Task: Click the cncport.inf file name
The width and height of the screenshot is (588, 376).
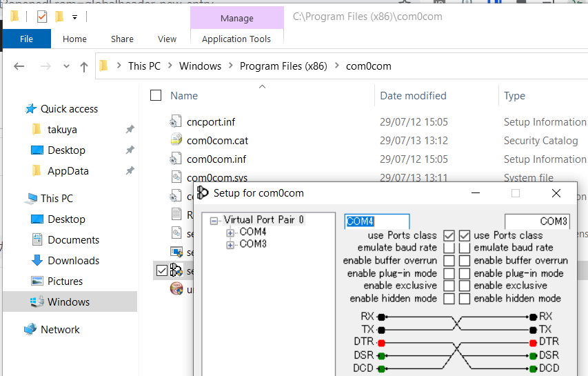Action: click(x=211, y=122)
